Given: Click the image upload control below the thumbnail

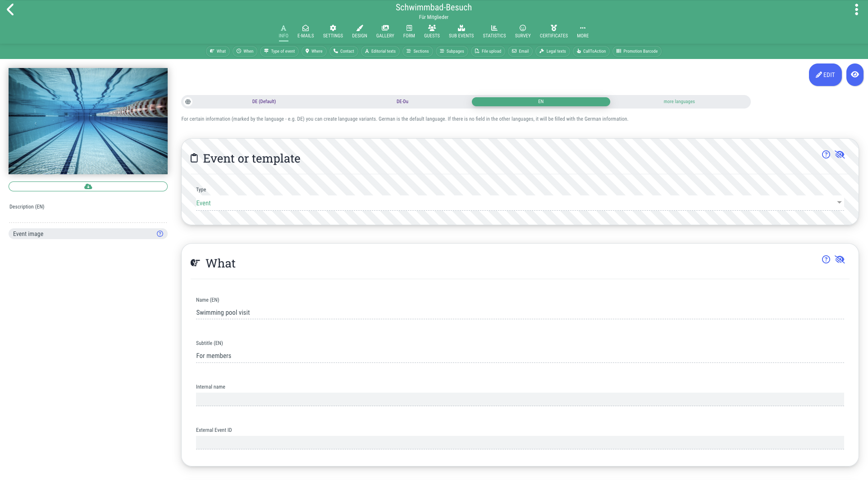Looking at the screenshot, I should [88, 186].
